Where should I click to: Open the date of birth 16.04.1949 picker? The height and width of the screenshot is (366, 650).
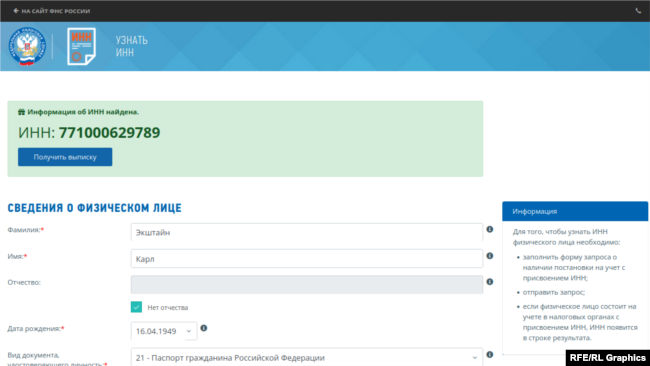pyautogui.click(x=164, y=331)
